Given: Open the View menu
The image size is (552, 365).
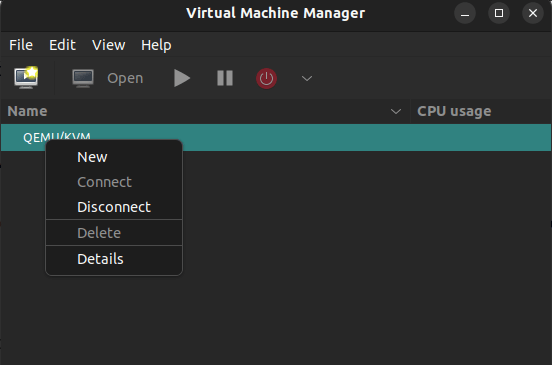Looking at the screenshot, I should coord(108,45).
